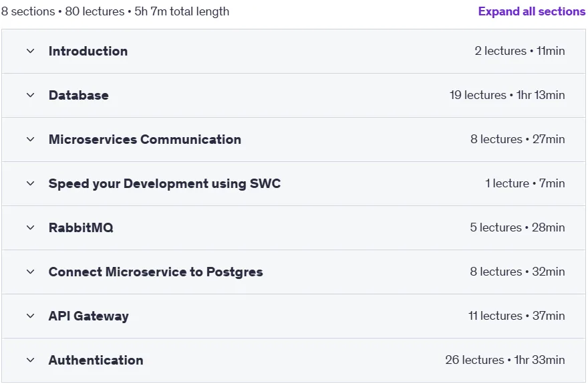
Task: Select the Microservices Communication heading
Action: coord(145,139)
